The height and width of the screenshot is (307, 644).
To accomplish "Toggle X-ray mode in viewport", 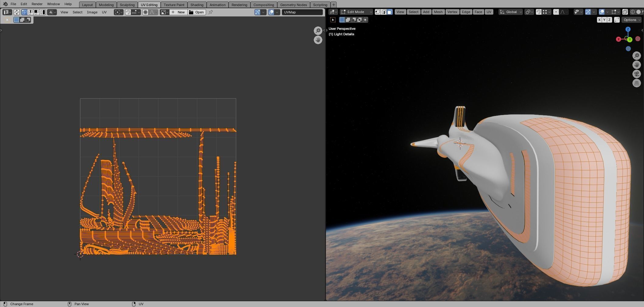I will (625, 12).
